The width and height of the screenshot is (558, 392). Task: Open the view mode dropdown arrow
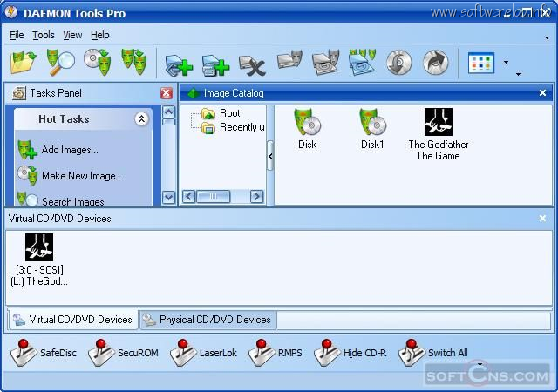click(x=506, y=63)
